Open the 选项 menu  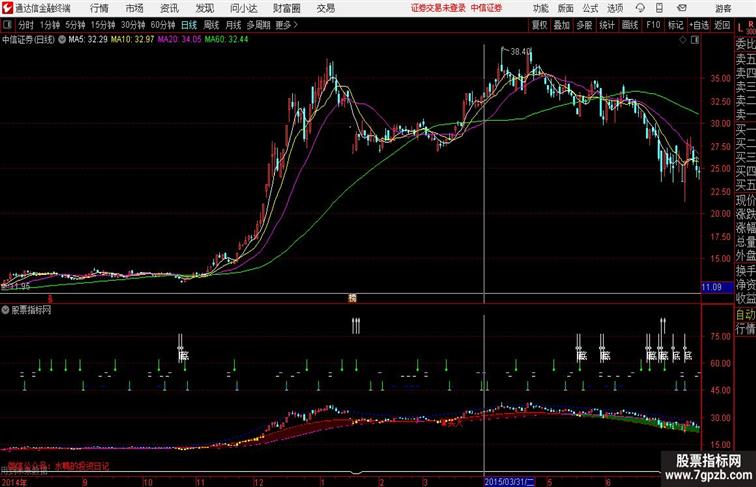(615, 8)
